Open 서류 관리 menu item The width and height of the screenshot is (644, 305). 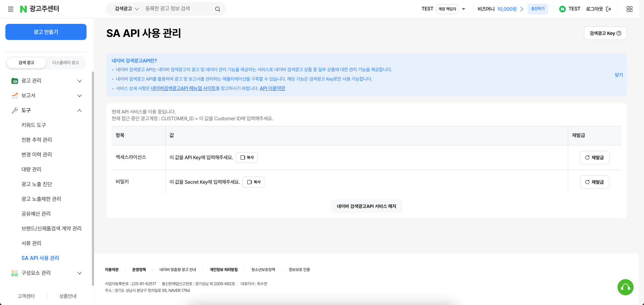coord(31,243)
